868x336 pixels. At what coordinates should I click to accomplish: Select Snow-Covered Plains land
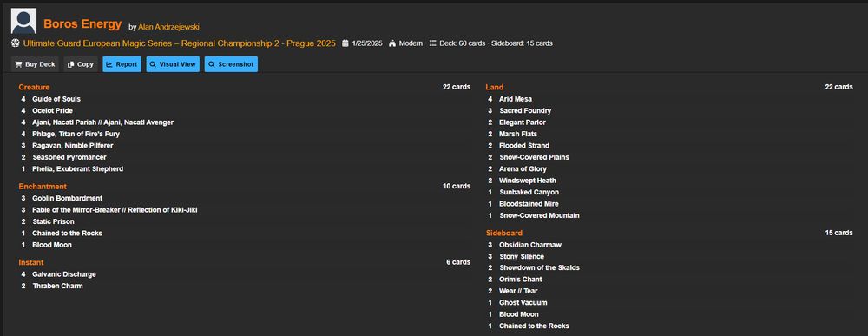coord(534,156)
